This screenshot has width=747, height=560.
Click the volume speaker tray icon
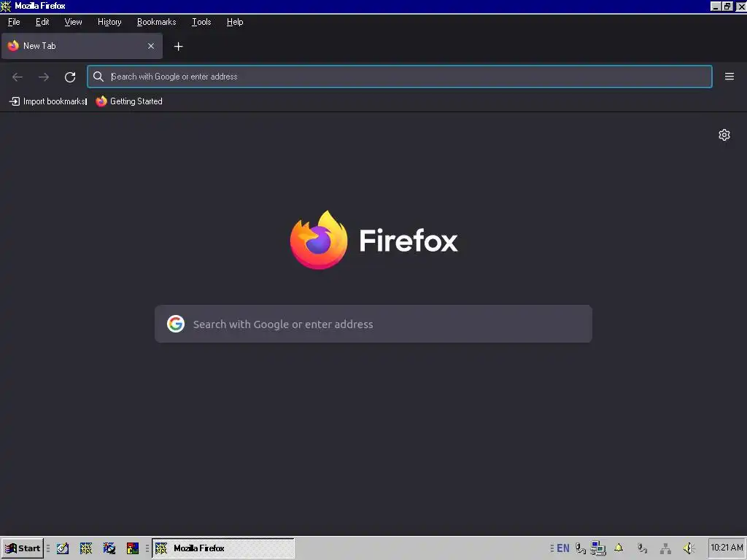click(689, 548)
